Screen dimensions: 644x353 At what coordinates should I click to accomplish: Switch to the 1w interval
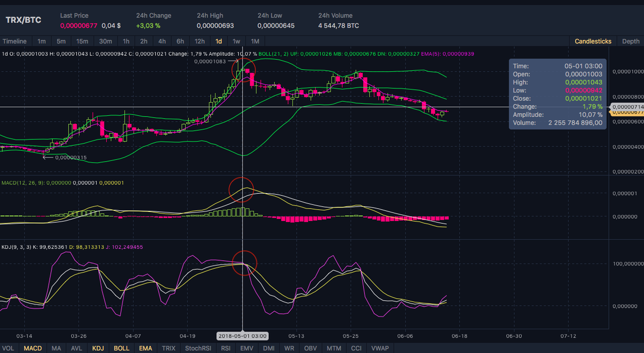(236, 41)
